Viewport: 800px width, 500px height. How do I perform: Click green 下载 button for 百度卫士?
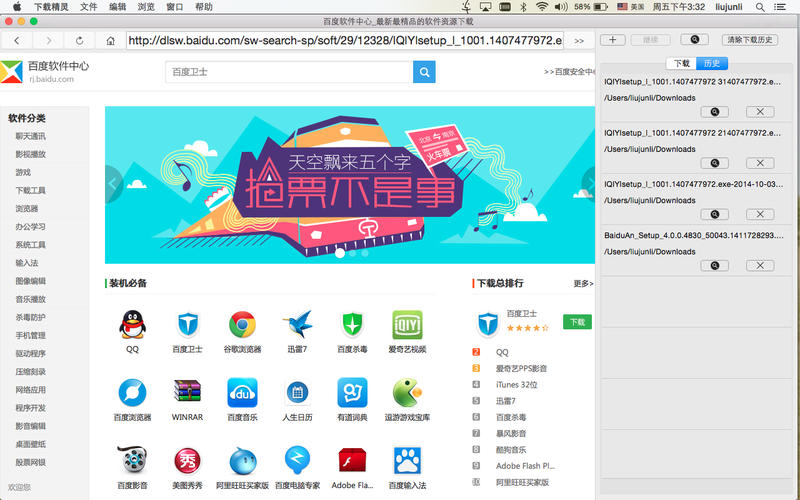[x=577, y=322]
